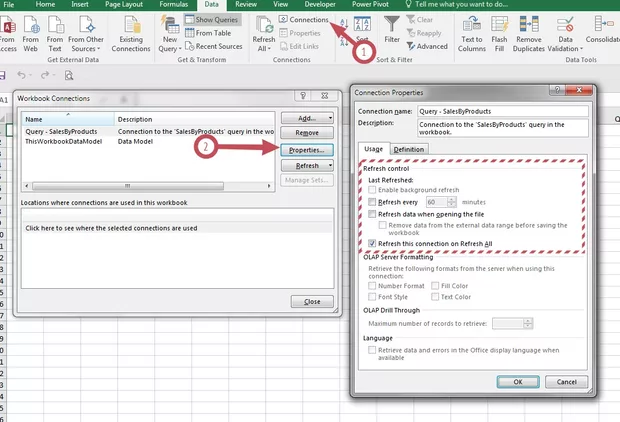Select the ThisWorkbookDataModel row
Viewport: 620px width, 422px height.
tap(148, 141)
